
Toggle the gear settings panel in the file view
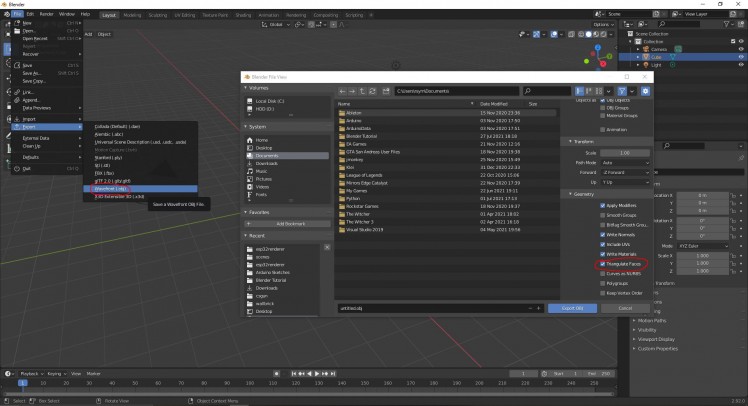645,91
